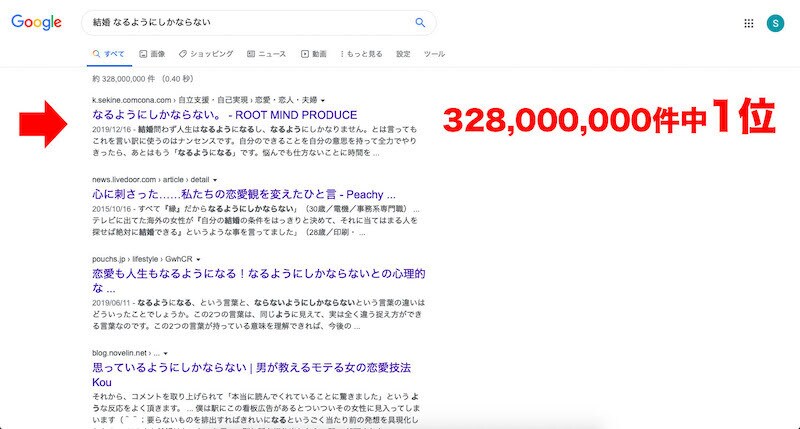Image resolution: width=800 pixels, height=429 pixels.
Task: Click the pouchs.jp › lifestyle › GwhCR breadcrumb
Action: [x=142, y=259]
